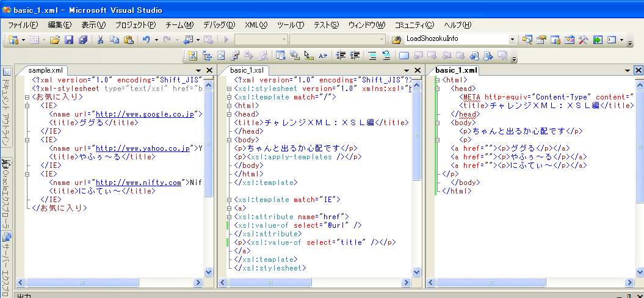Click the find text field showing LoadShozokuInfo
The width and height of the screenshot is (644, 298).
click(x=456, y=40)
